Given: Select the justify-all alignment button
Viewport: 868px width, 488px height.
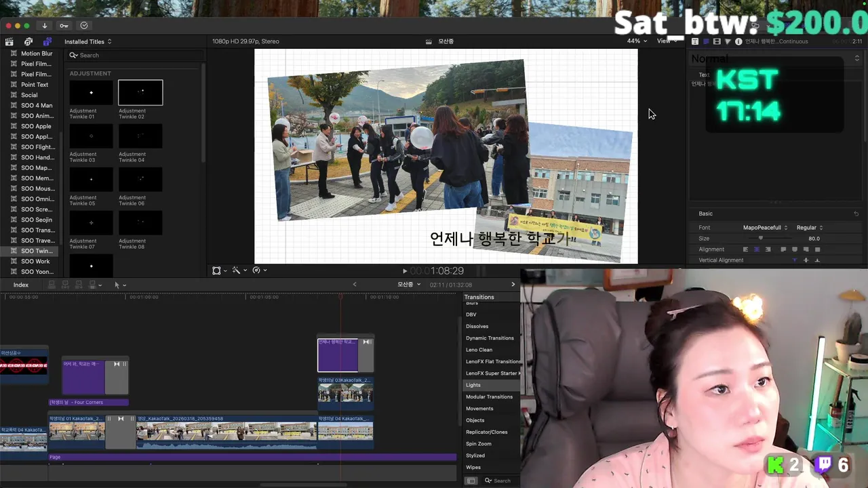Looking at the screenshot, I should coord(817,249).
